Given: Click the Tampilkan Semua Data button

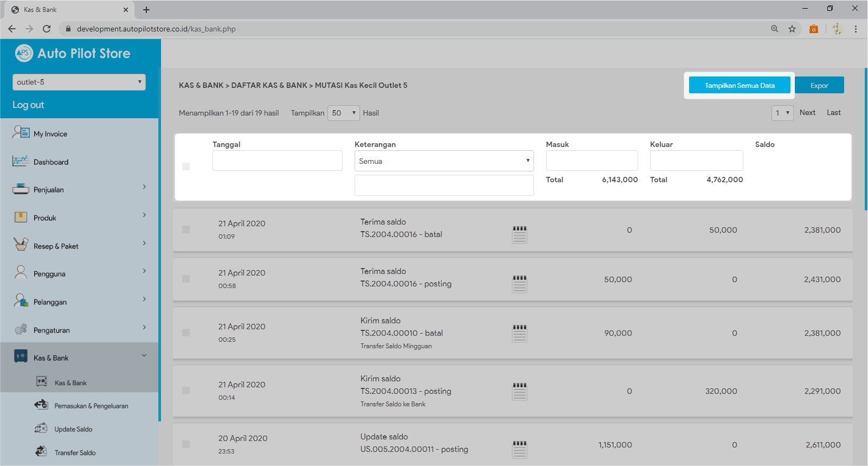Looking at the screenshot, I should [739, 85].
